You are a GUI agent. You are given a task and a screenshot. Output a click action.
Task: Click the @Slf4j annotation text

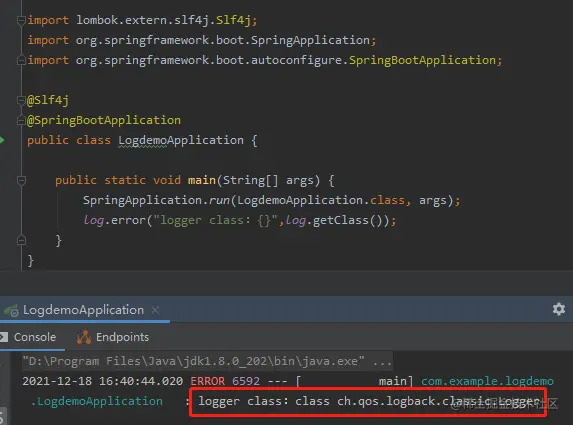tap(48, 100)
